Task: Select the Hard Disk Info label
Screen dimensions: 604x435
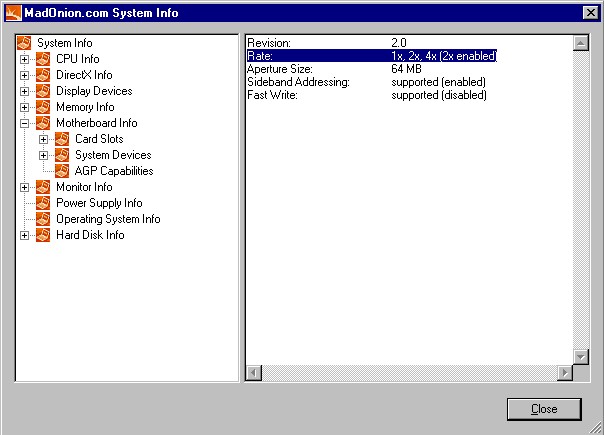Action: (x=90, y=235)
